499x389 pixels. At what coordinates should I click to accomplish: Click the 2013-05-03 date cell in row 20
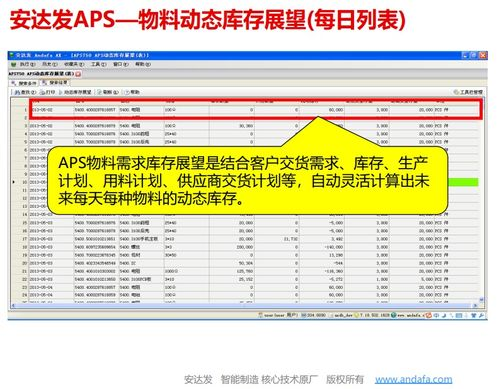[51, 263]
